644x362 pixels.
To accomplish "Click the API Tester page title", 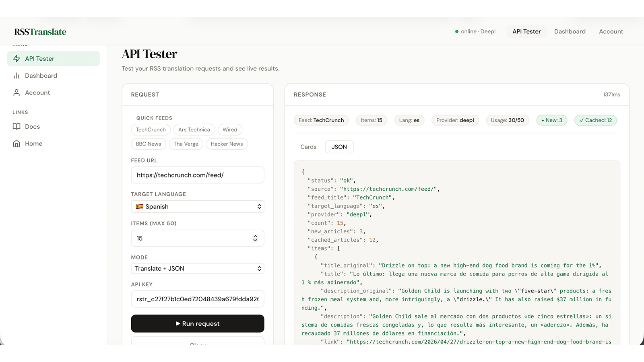I will [149, 54].
